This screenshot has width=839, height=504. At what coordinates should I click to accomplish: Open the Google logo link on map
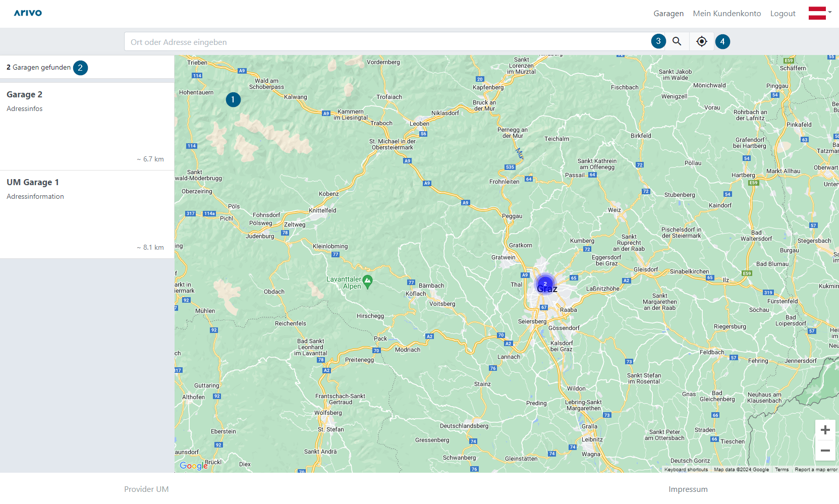194,466
